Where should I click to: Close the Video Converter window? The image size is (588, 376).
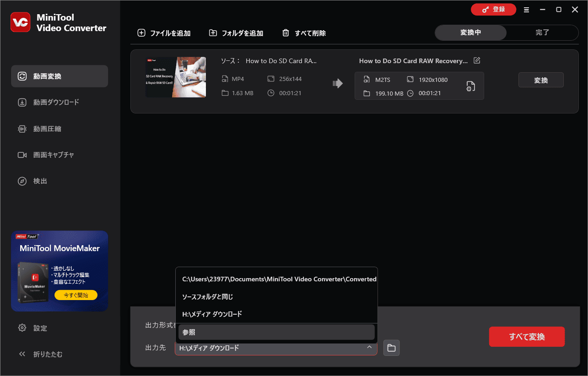575,10
